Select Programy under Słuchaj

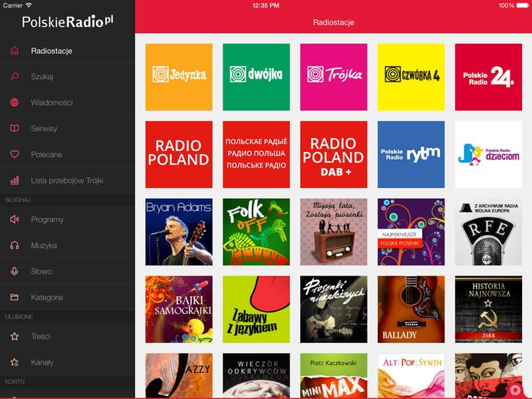[x=68, y=219]
